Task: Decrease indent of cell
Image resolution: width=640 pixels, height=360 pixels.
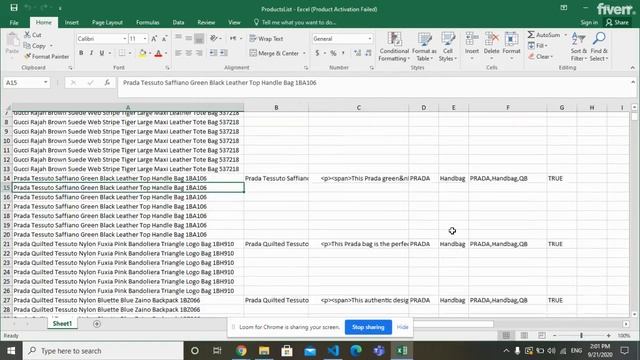Action: click(213, 53)
